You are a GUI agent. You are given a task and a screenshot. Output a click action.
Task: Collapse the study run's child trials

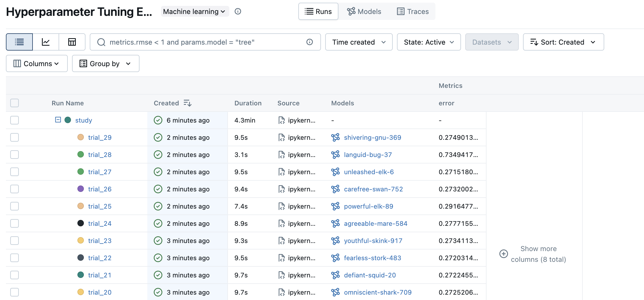click(58, 120)
